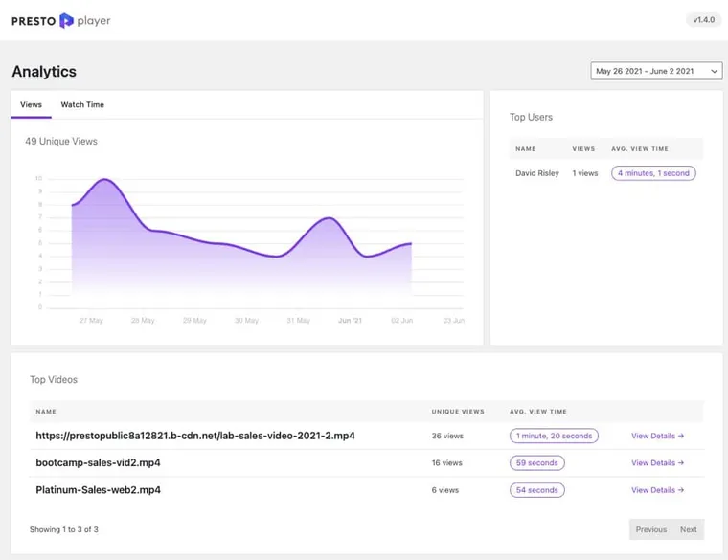Click the 'Showing 1 to 3 of 3' text
Screen dimensions: 728x560
(64, 529)
